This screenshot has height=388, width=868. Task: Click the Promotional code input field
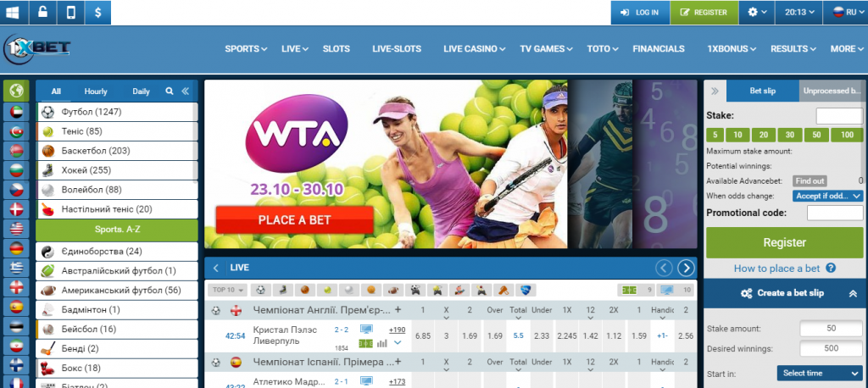click(834, 213)
